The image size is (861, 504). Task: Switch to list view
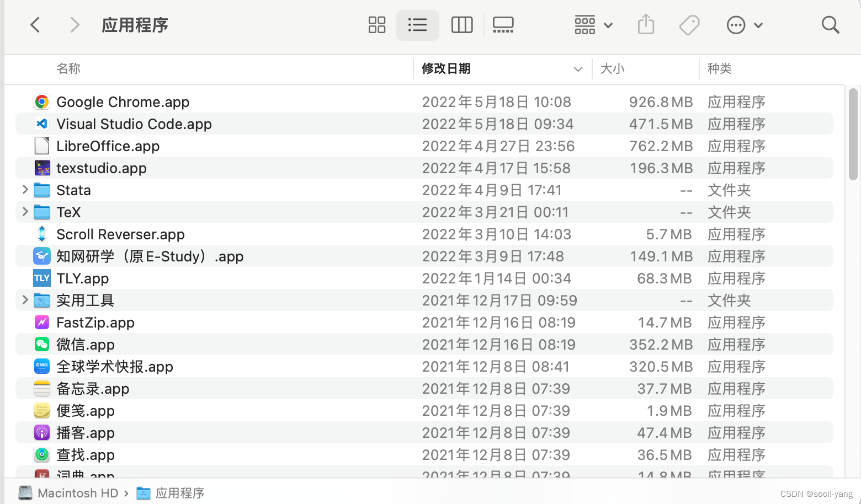click(418, 25)
